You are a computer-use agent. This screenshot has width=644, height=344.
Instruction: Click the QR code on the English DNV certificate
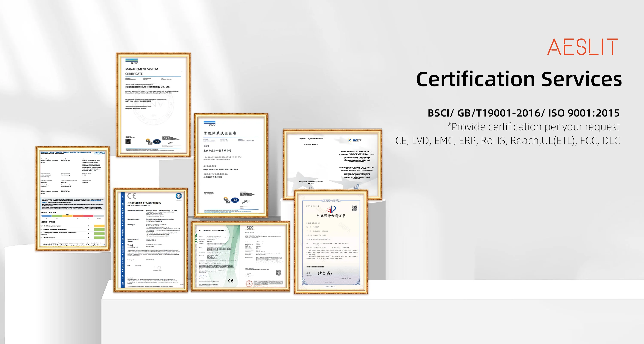click(128, 141)
